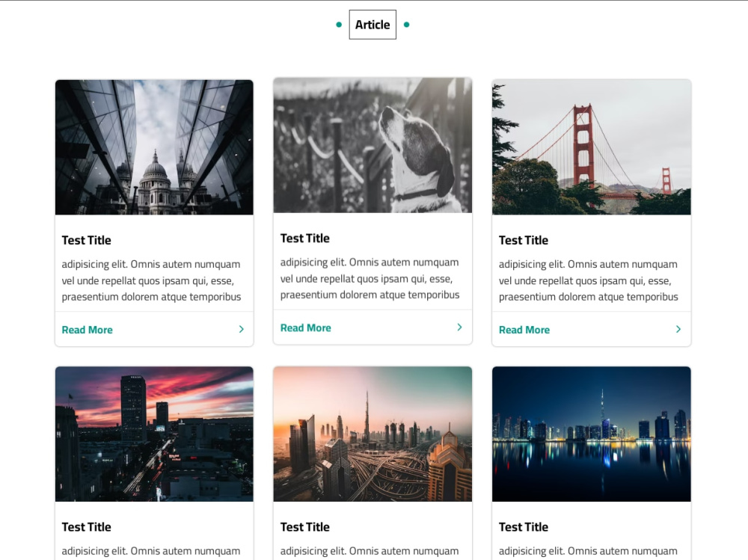Click the chevron arrow on dog card
This screenshot has width=748, height=560.
tap(459, 327)
